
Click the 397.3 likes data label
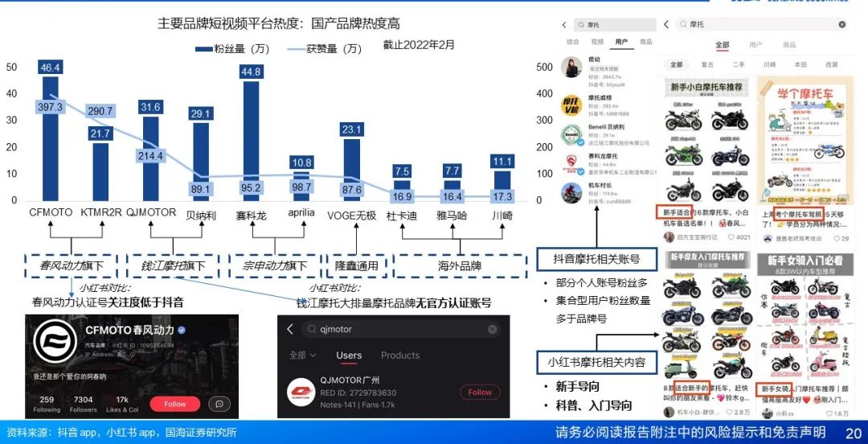pos(51,106)
